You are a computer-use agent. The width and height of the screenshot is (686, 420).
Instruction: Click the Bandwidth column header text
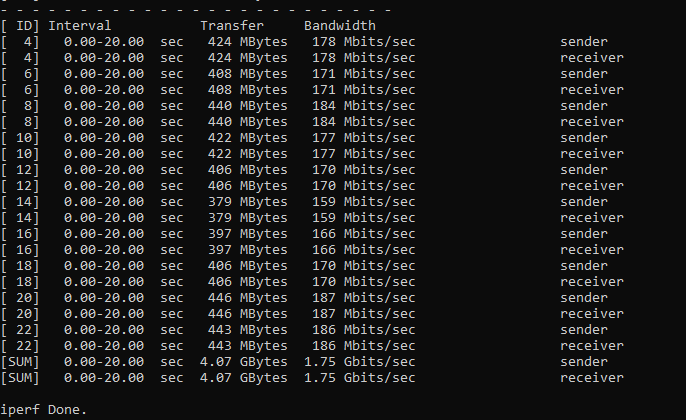[340, 25]
